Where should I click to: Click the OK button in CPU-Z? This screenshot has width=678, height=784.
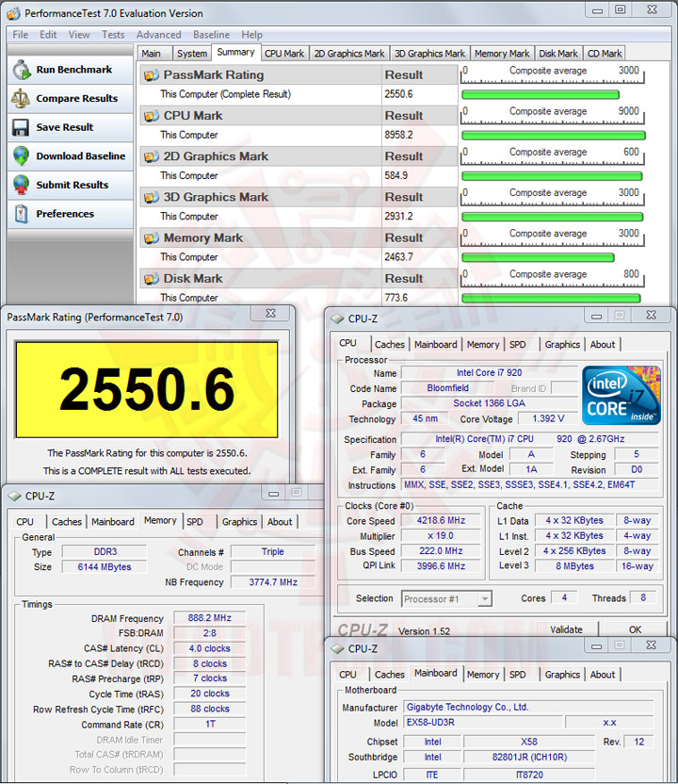pyautogui.click(x=635, y=629)
